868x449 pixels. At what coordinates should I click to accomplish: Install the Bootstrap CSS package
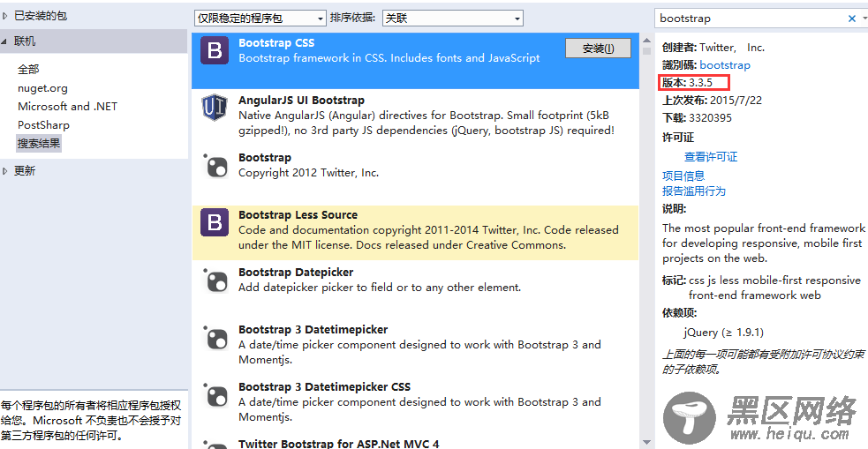point(598,49)
